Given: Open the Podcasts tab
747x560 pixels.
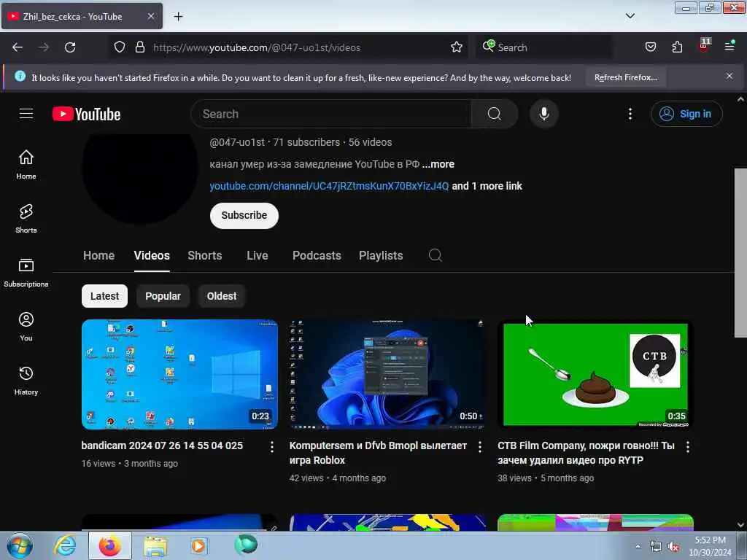Looking at the screenshot, I should click(x=317, y=256).
